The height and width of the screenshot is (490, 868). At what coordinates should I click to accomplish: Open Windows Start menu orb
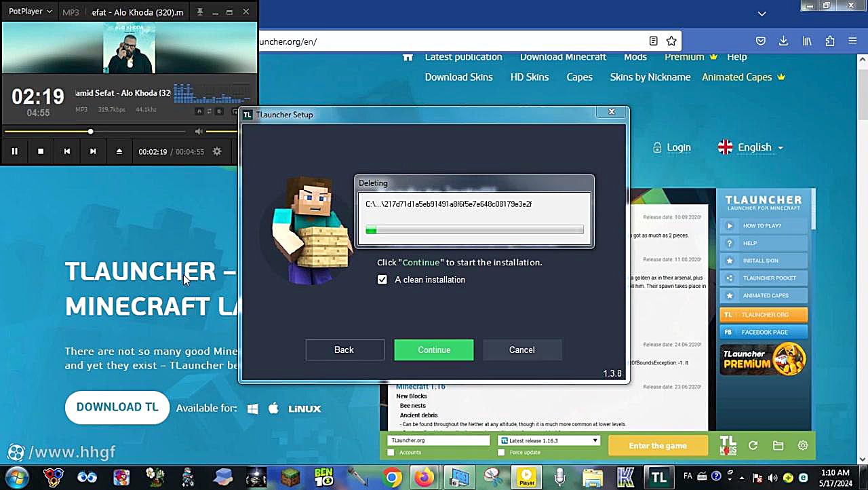[16, 476]
